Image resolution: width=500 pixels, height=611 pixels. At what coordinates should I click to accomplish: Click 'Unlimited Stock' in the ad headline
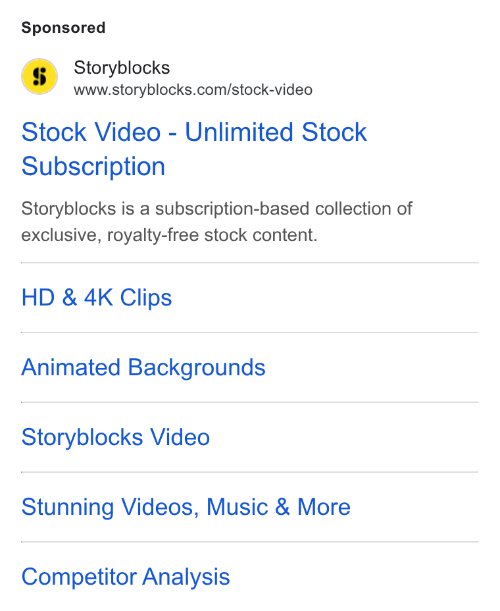point(276,132)
